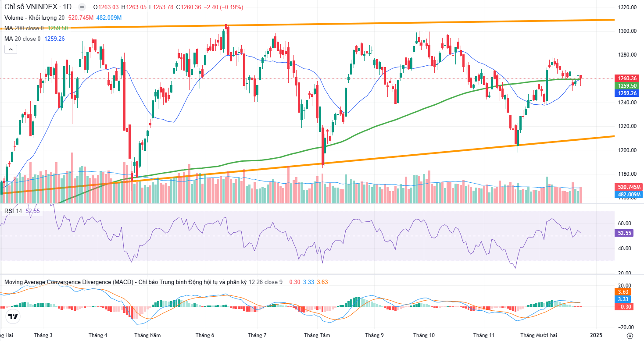Select the MA 20 close 0 legend
Screen dimensions: 644x341
click(22, 39)
